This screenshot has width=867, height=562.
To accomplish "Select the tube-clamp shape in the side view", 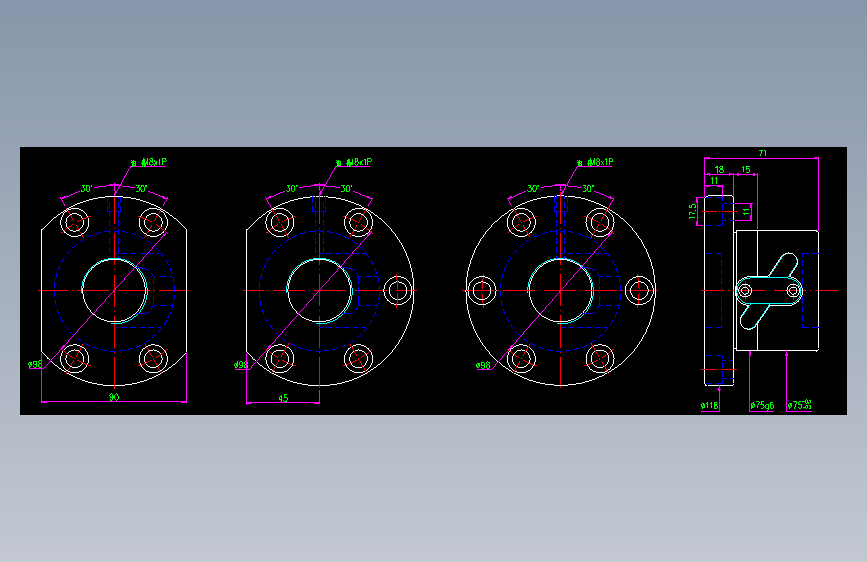I will pos(769,291).
